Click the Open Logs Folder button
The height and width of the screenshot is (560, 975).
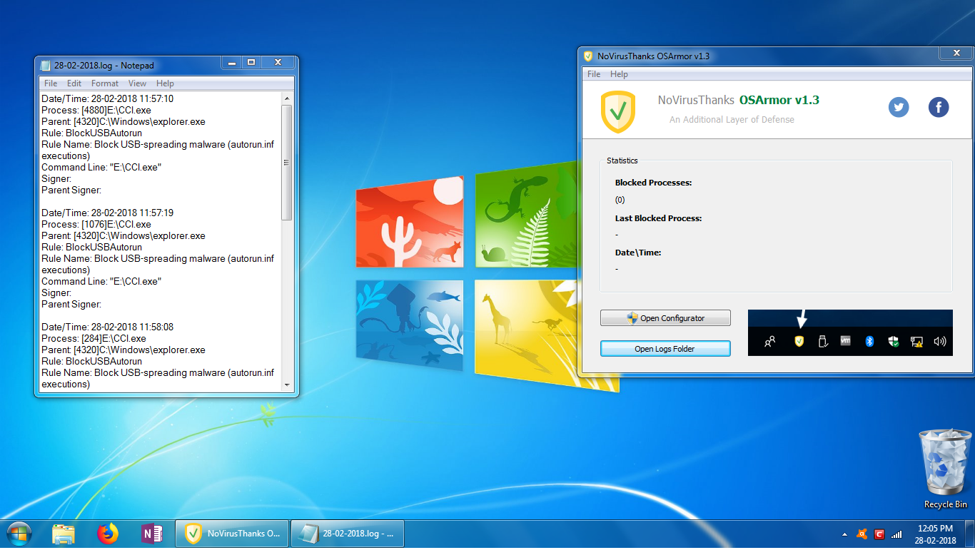(x=665, y=349)
